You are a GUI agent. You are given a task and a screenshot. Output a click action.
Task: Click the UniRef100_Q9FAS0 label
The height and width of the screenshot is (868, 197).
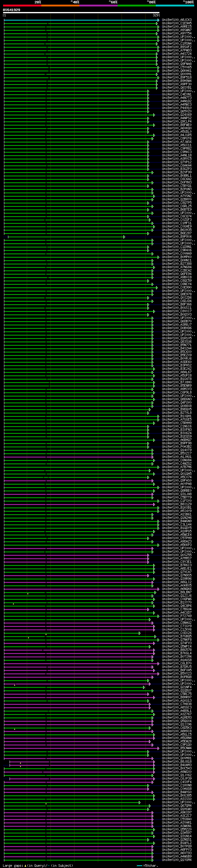click(x=177, y=481)
